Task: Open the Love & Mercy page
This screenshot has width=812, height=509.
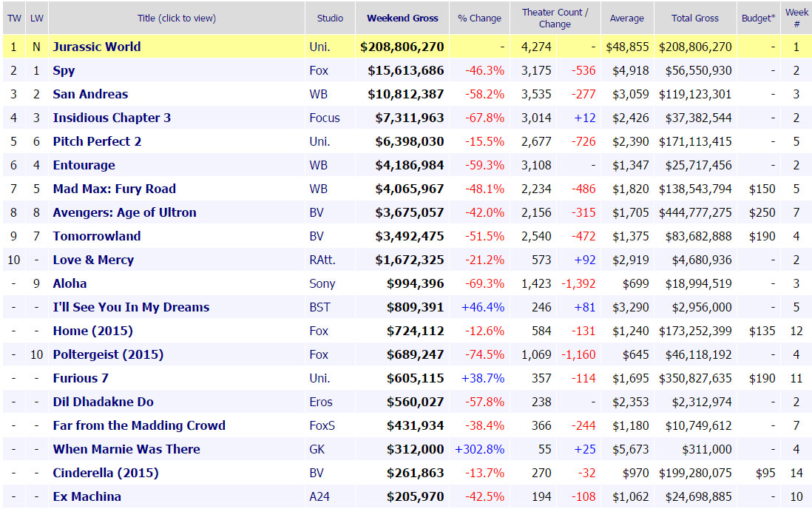Action: 93,260
